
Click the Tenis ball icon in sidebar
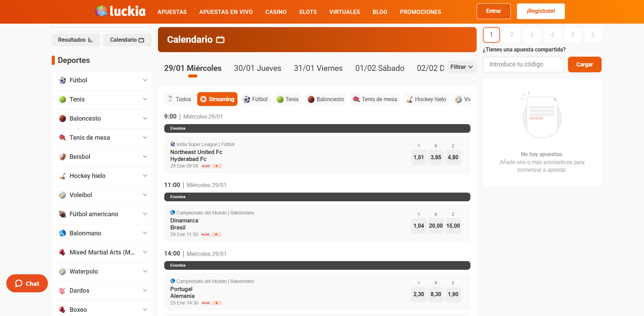(x=62, y=99)
